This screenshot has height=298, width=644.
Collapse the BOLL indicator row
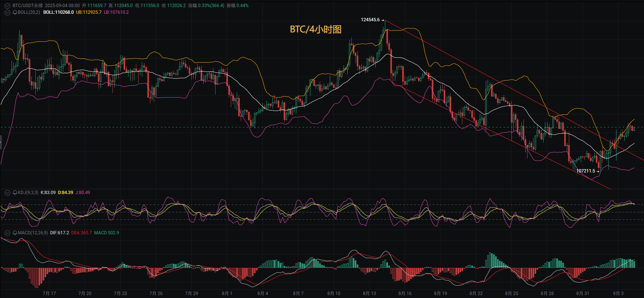[x=7, y=12]
